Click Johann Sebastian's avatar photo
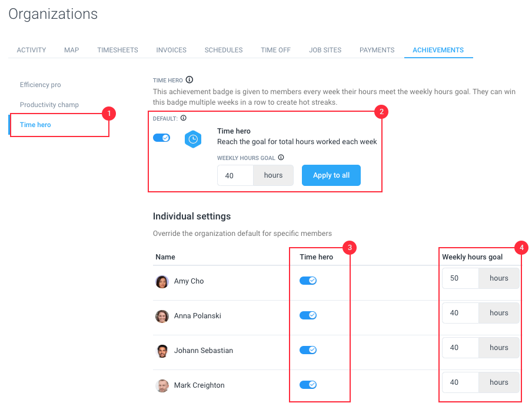This screenshot has width=532, height=403. 162,351
